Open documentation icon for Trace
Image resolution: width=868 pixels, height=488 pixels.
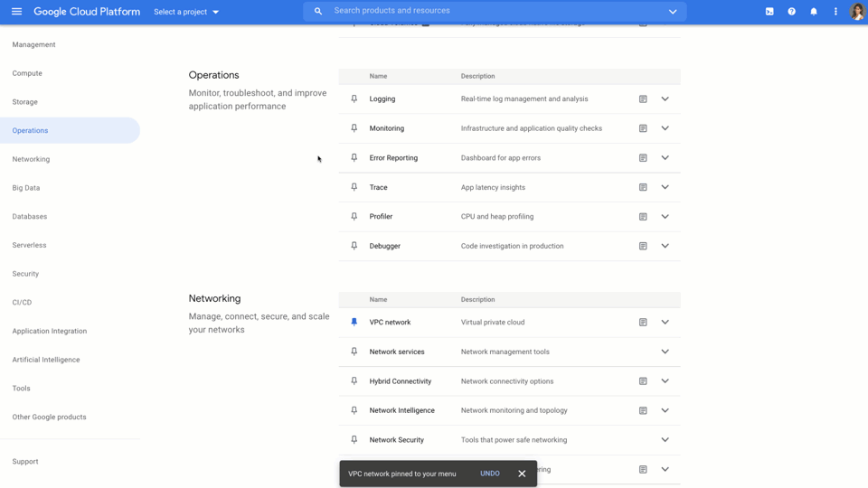(643, 187)
